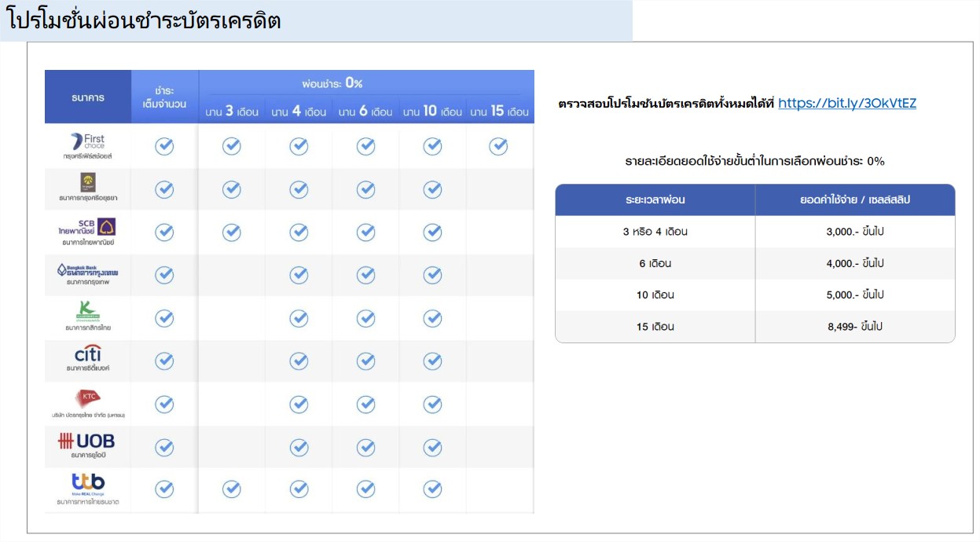Open the bit.ly/3OkVtEZ promotion link
980x542 pixels.
pyautogui.click(x=847, y=103)
